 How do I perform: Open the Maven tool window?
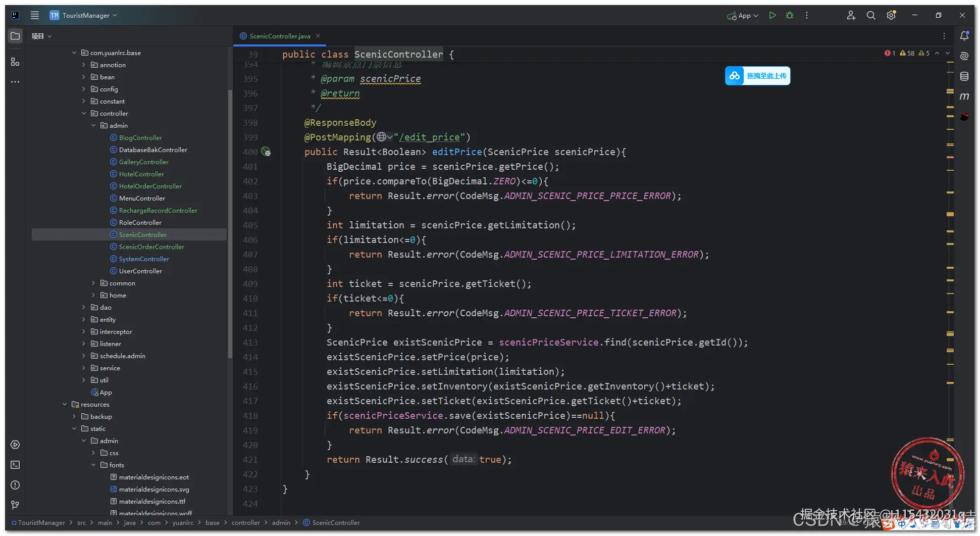click(964, 96)
